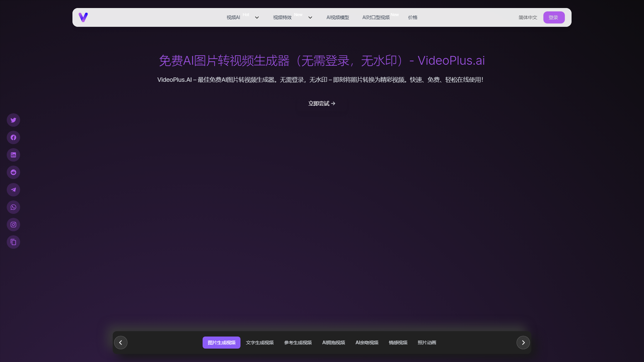This screenshot has width=644, height=362.
Task: Show next tabs with right arrow
Action: (x=523, y=343)
